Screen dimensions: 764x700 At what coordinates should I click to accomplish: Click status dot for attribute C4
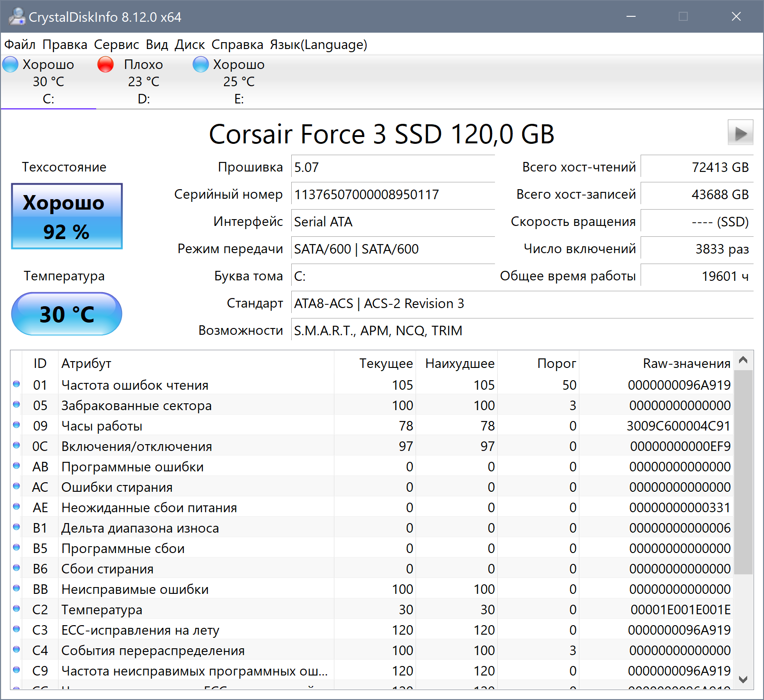click(16, 650)
